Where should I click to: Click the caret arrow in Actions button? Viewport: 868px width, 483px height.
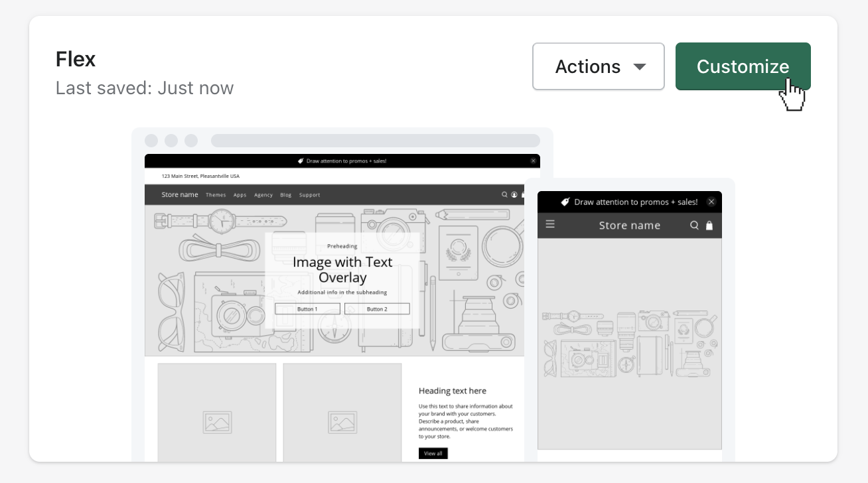pos(640,67)
